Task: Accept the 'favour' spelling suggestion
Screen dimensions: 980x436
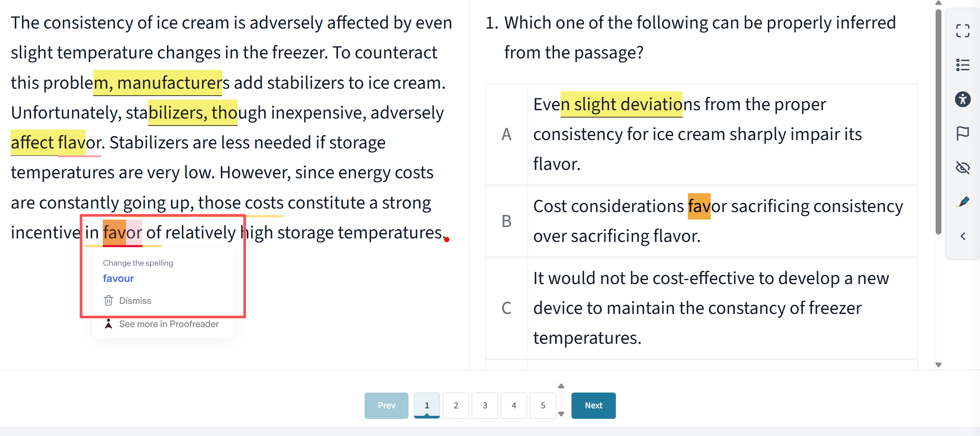Action: click(118, 278)
